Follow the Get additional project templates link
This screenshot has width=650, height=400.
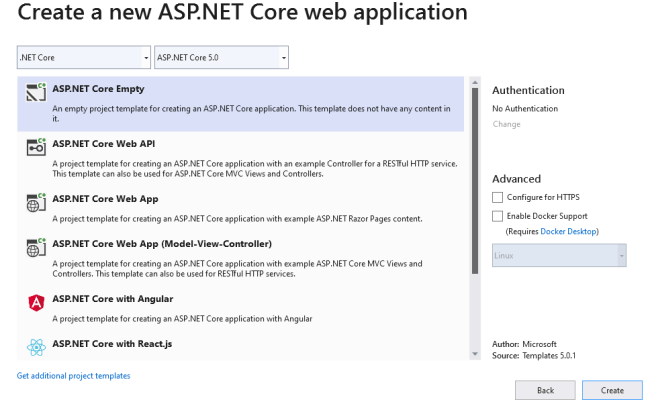73,376
